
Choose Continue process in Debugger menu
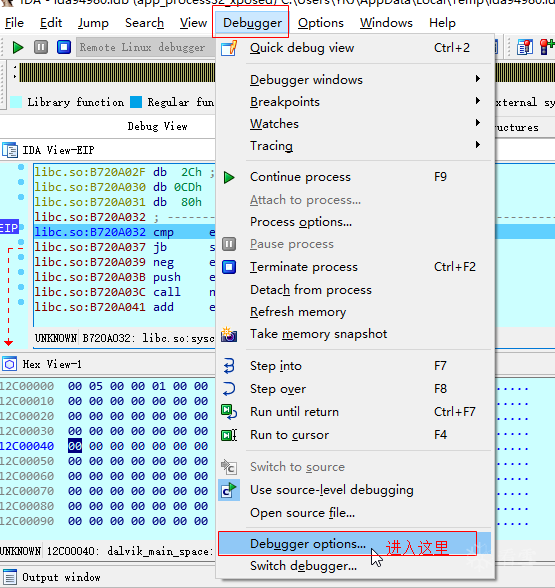(x=355, y=177)
